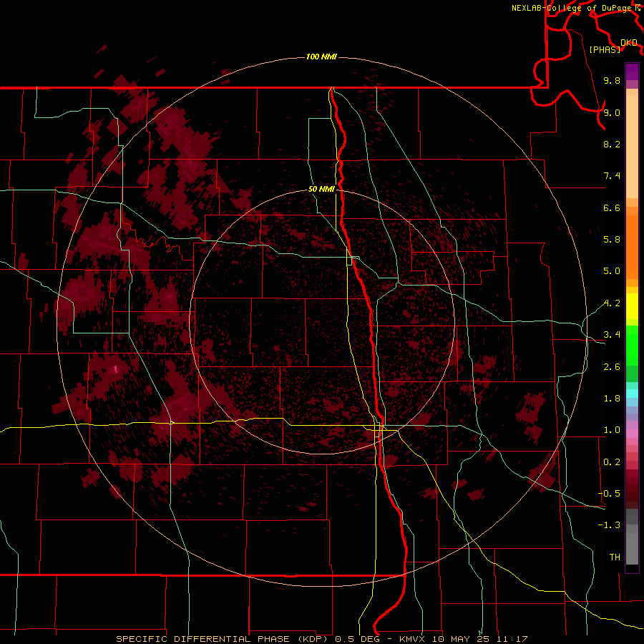This screenshot has height=644, width=644.
Task: Click the 8.2 value on the scale
Action: tap(612, 144)
